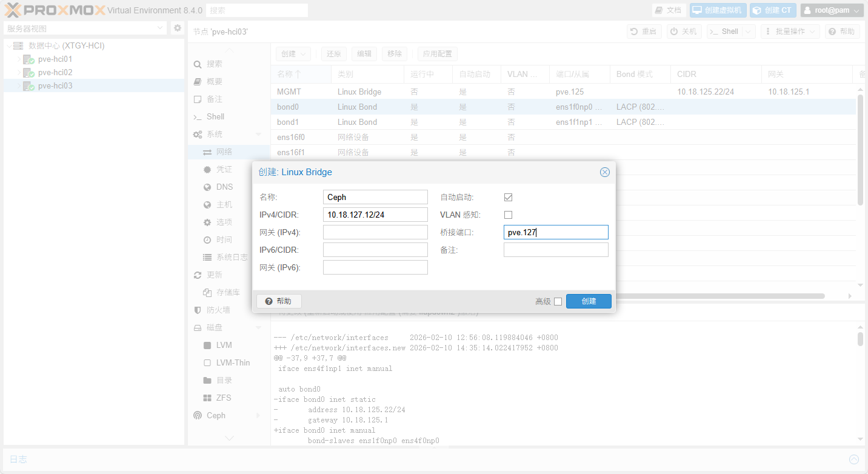This screenshot has height=474, width=868.
Task: Click the Shutdown (关机) node button
Action: pyautogui.click(x=684, y=32)
